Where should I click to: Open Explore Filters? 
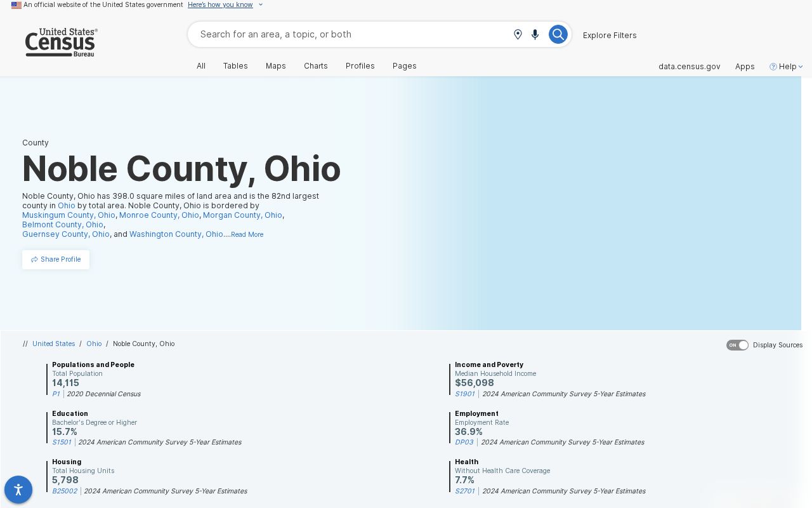click(610, 35)
